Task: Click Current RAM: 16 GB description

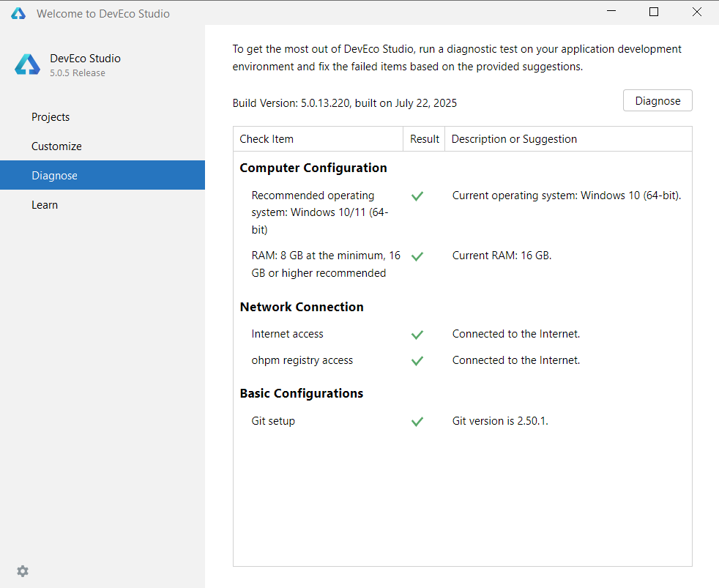Action: click(x=502, y=256)
